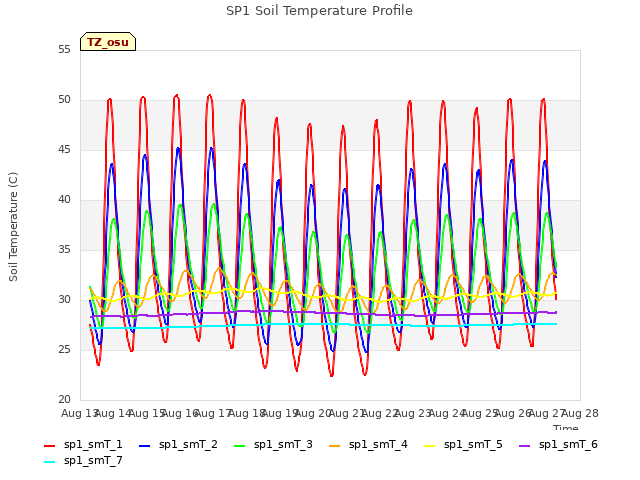Viewport: 640px width, 480px height.
Task: Click the 35 y-axis tick label
Action: click(x=64, y=250)
